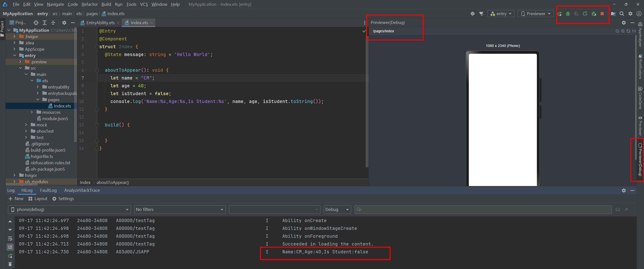Close the Index.ets editor tab

(151, 23)
